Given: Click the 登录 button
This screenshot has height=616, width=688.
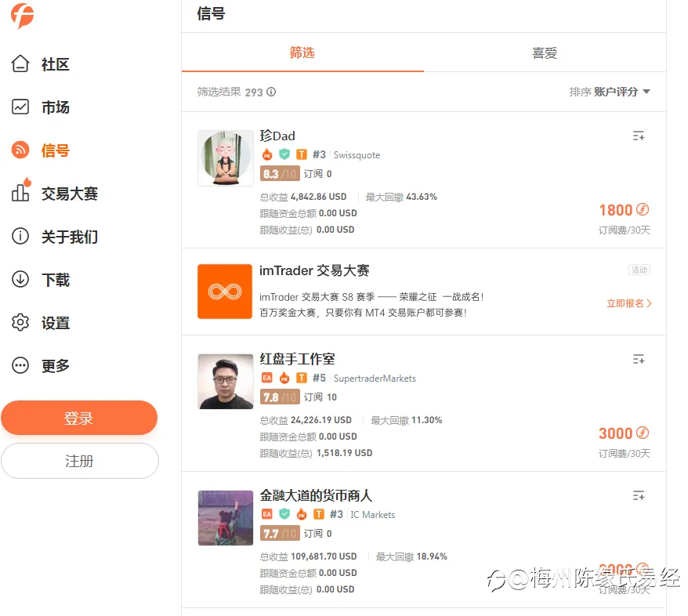Looking at the screenshot, I should pyautogui.click(x=79, y=418).
